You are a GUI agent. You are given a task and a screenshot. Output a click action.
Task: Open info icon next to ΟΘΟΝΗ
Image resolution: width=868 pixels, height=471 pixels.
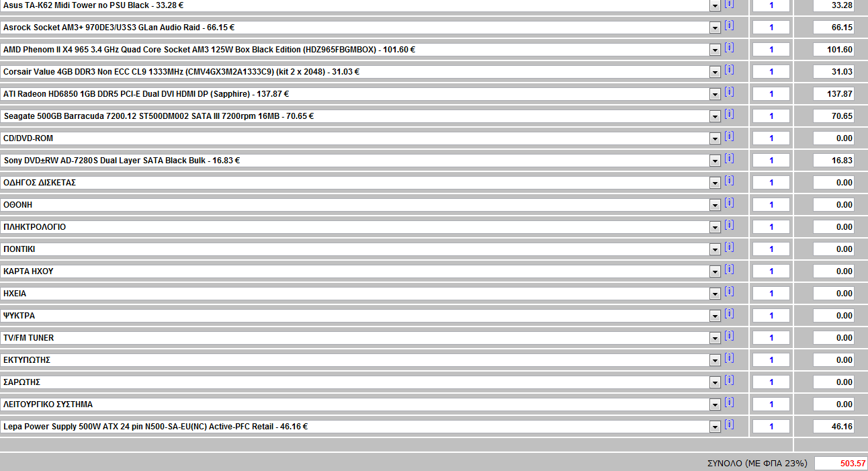[x=729, y=203]
